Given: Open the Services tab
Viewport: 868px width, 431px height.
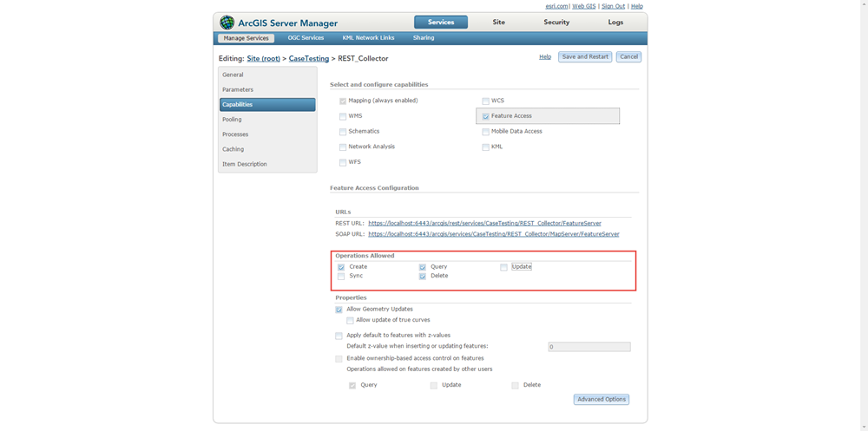Looking at the screenshot, I should coord(441,23).
